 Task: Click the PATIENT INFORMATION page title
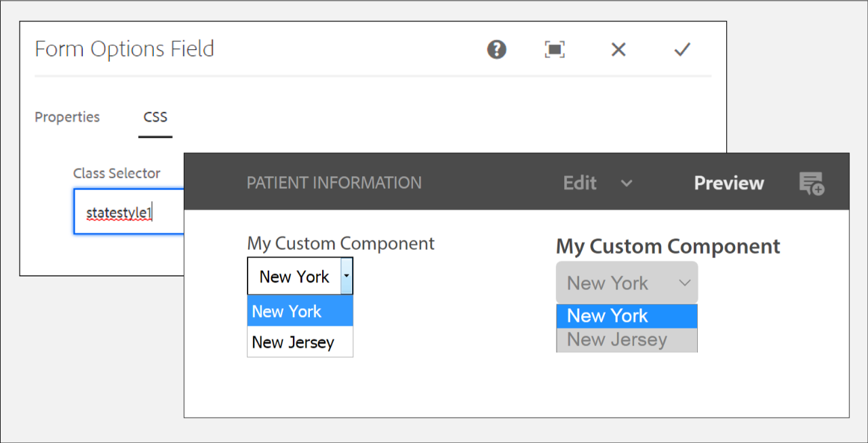(x=334, y=183)
